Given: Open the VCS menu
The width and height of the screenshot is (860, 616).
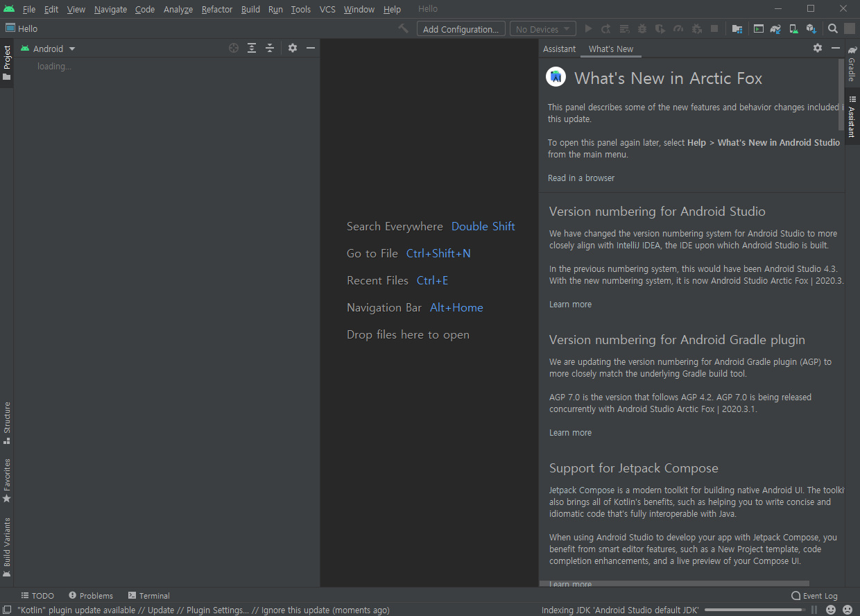Looking at the screenshot, I should pyautogui.click(x=327, y=9).
